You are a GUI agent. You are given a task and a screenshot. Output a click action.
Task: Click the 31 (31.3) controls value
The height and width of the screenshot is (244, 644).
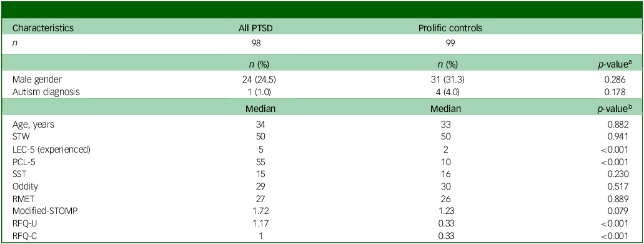450,83
